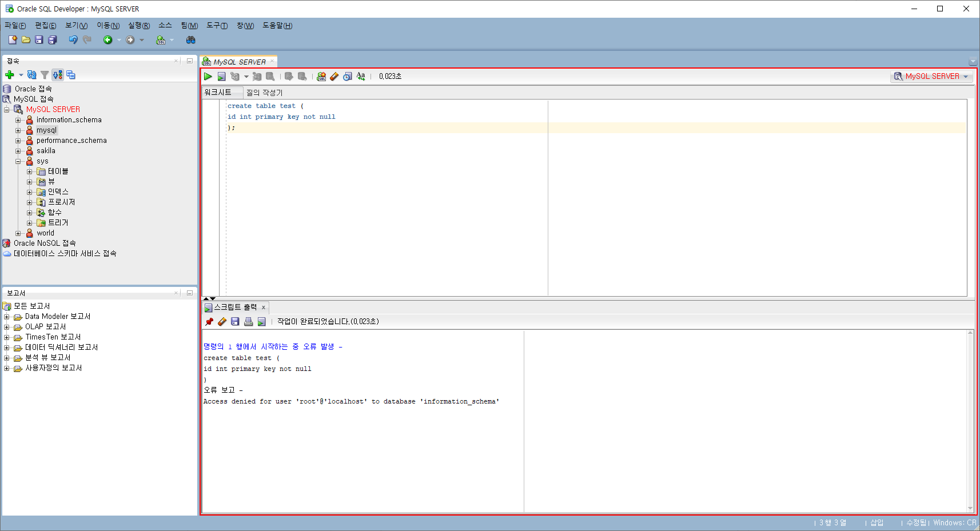Screen dimensions: 980x531
Task: Minimize the 접속 panel
Action: (x=190, y=61)
